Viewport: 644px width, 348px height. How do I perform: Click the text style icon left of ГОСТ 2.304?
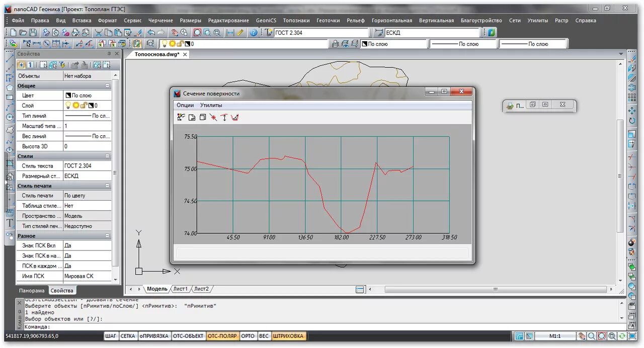(269, 33)
